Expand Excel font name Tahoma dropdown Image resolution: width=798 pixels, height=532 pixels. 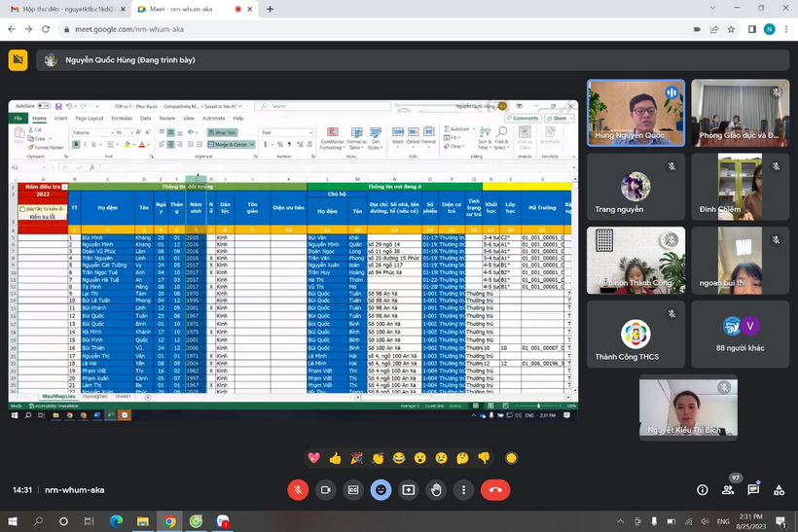pyautogui.click(x=112, y=132)
